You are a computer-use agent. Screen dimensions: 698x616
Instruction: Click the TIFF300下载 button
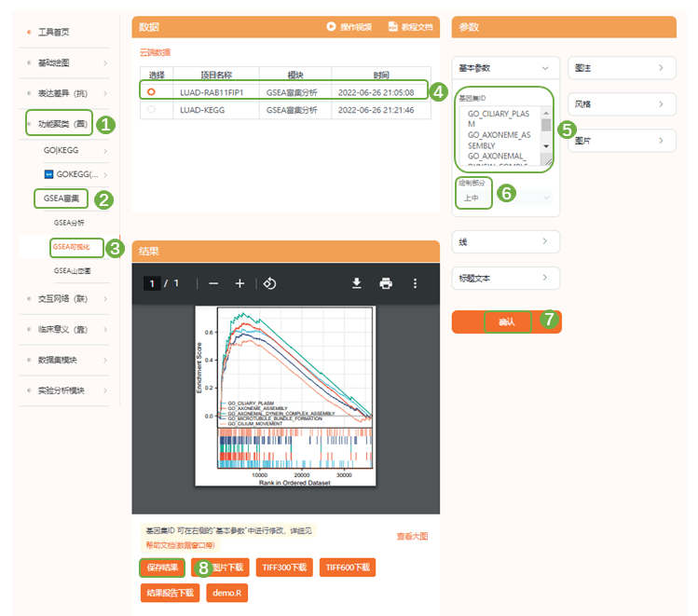284,568
